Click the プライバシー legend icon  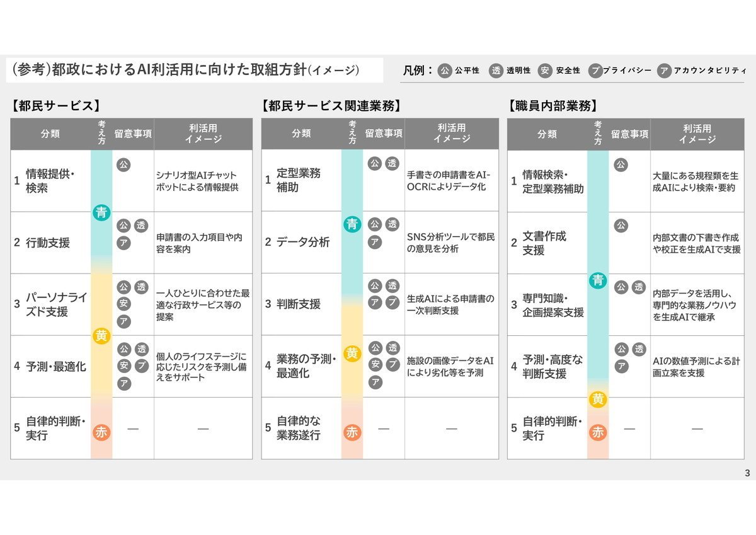pos(595,71)
